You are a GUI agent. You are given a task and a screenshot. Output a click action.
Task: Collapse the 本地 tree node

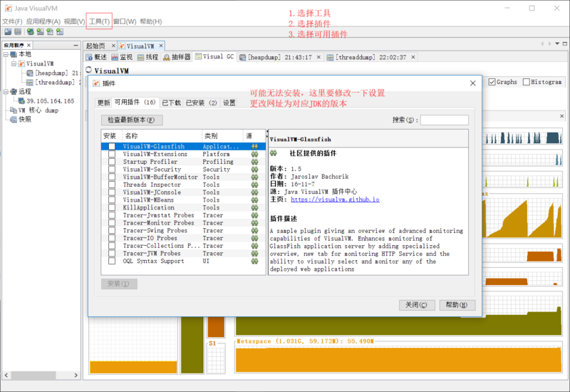[x=6, y=54]
